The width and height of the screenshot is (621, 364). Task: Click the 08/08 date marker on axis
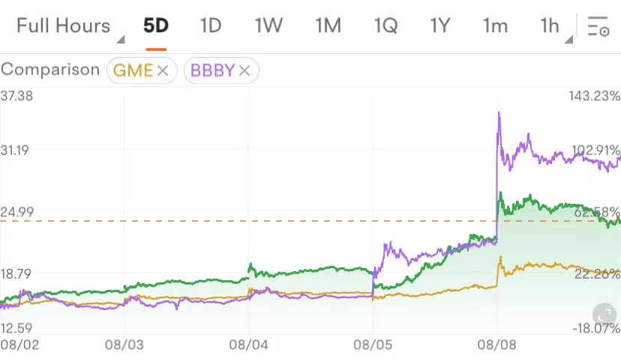pos(496,345)
